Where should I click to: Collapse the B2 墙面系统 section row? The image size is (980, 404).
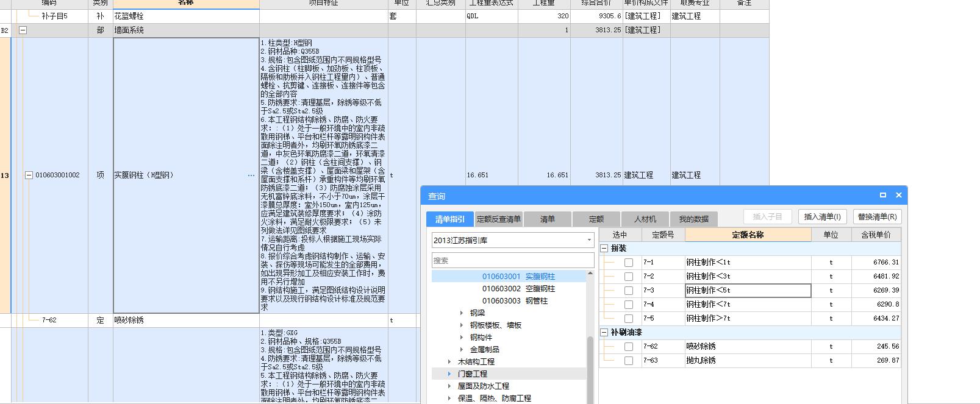click(x=23, y=30)
